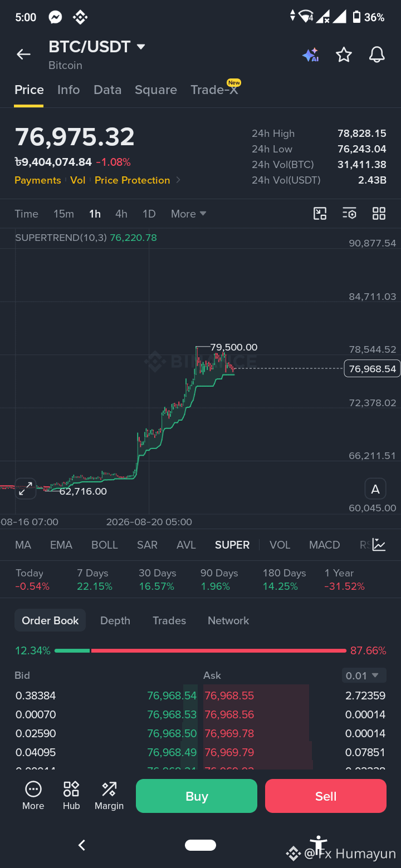Select ask price 76,968.55
The image size is (401, 868).
[229, 696]
